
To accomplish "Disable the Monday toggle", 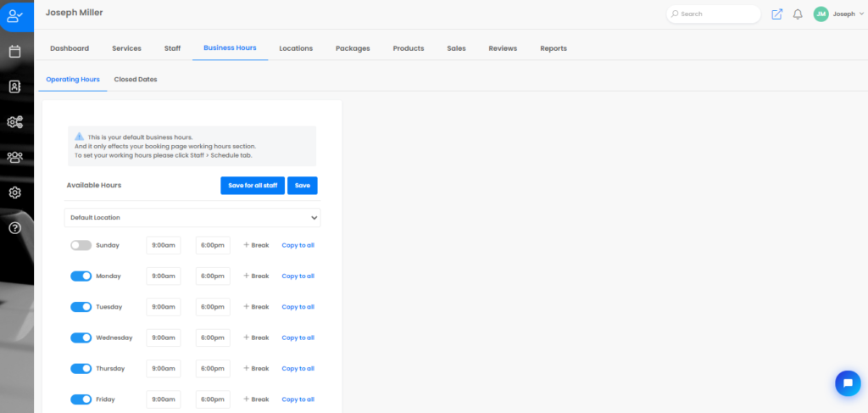I will pos(81,276).
